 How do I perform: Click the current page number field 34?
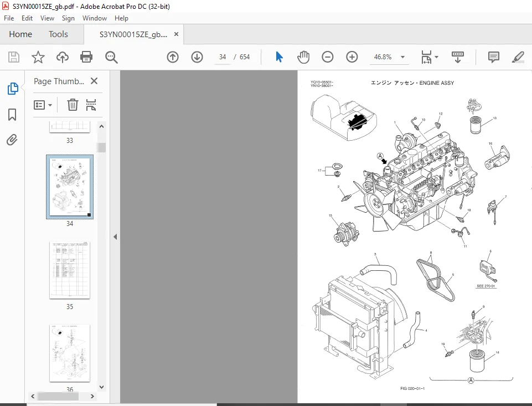tap(222, 57)
